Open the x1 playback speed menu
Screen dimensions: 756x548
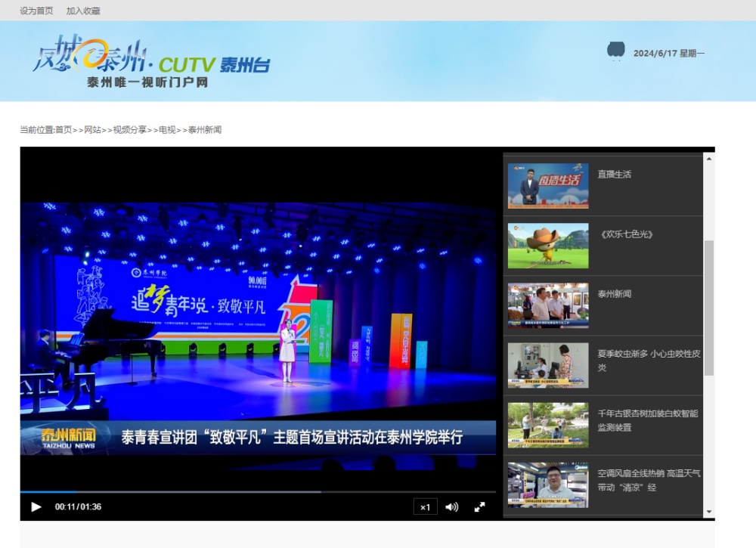tap(425, 506)
